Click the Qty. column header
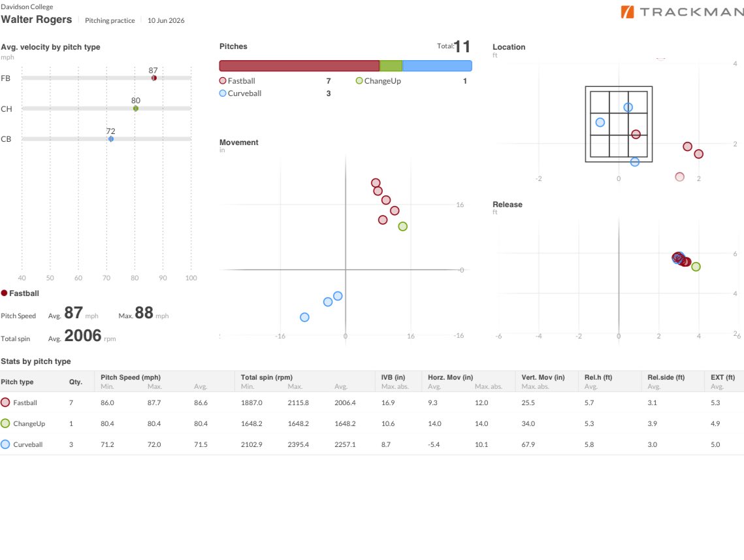 pyautogui.click(x=75, y=382)
